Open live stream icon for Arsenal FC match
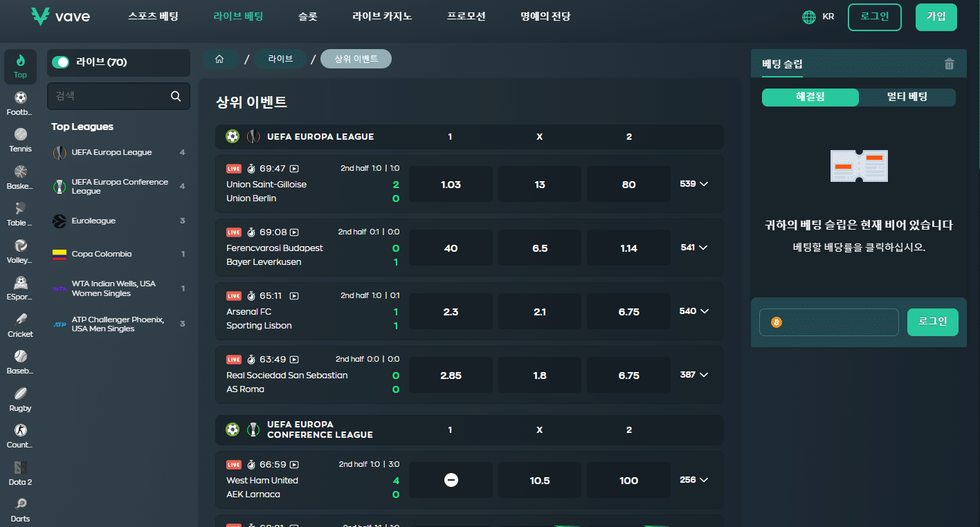Viewport: 980px width, 527px height. pyautogui.click(x=294, y=295)
